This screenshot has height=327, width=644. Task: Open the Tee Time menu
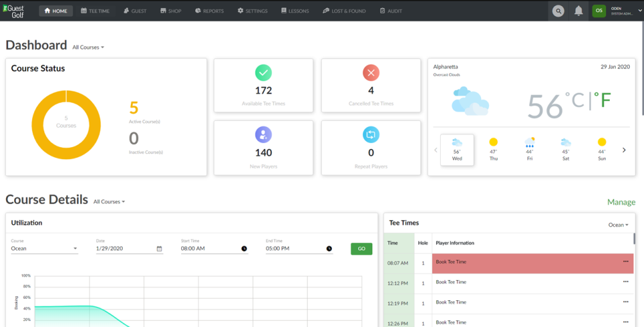pos(95,11)
